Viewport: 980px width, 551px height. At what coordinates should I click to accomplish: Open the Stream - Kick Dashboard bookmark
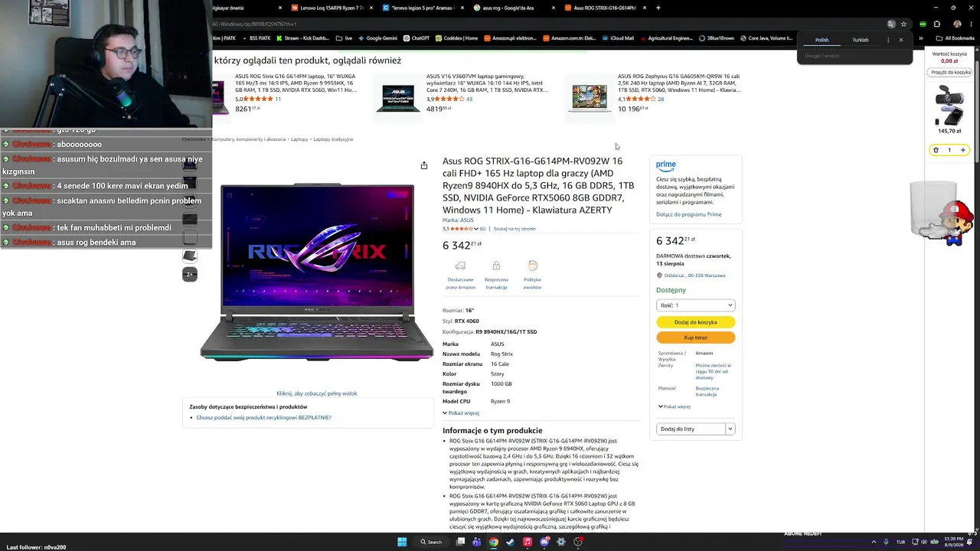303,38
